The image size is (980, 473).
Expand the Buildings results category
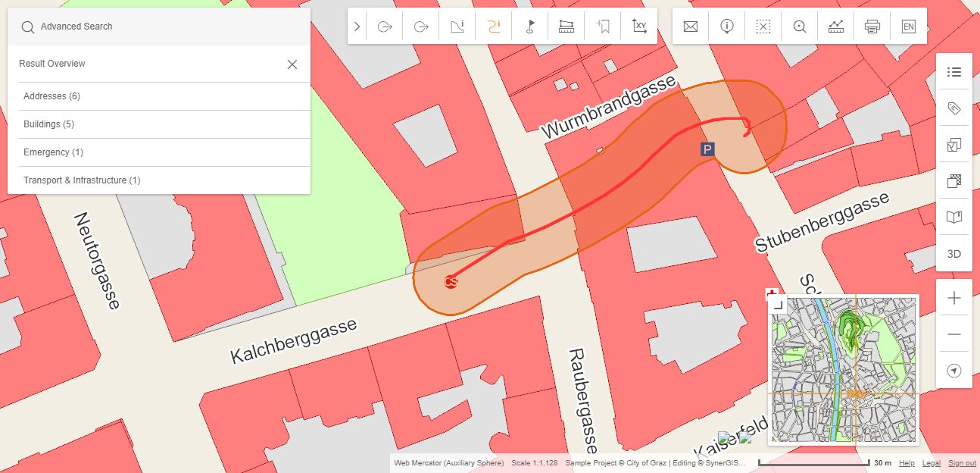[48, 124]
